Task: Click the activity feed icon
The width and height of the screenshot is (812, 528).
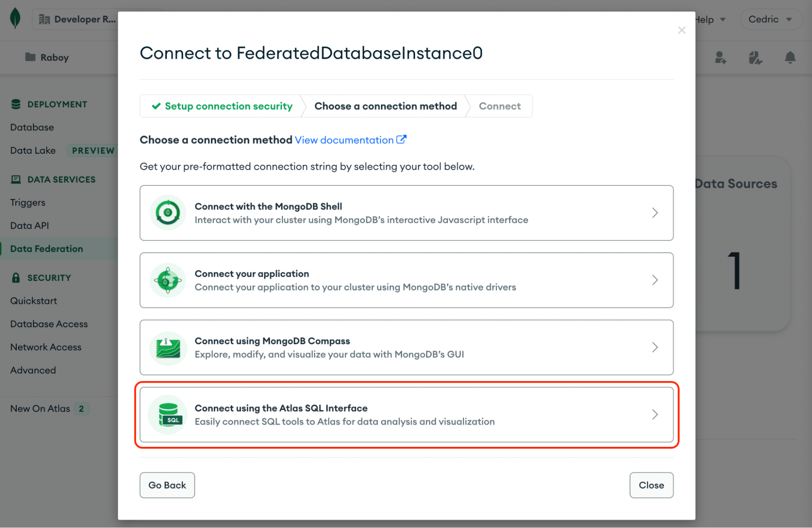Action: 755,57
